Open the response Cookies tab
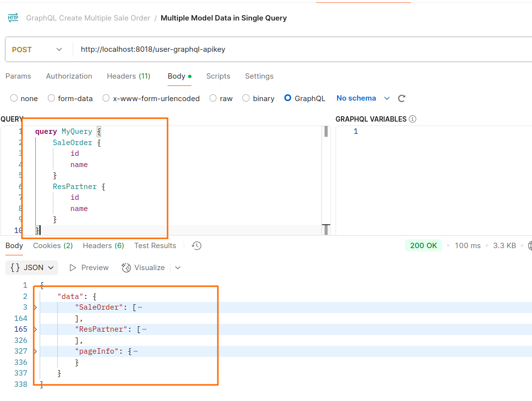Image resolution: width=532 pixels, height=401 pixels. pyautogui.click(x=53, y=246)
